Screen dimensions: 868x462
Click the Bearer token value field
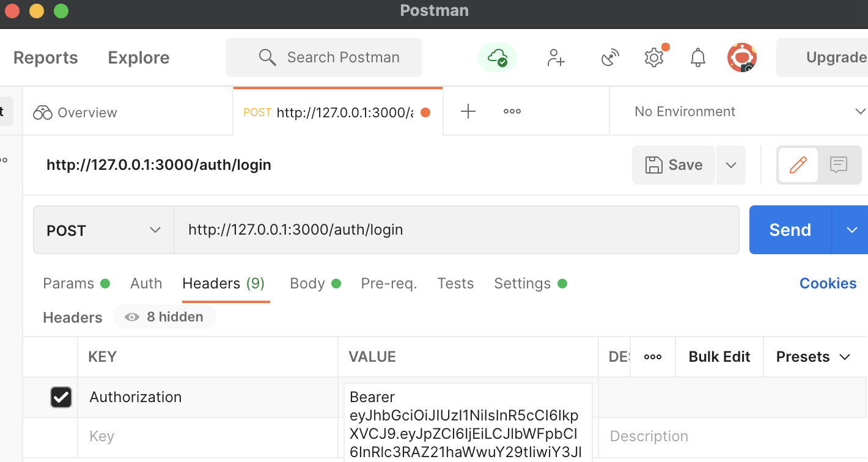tap(468, 422)
